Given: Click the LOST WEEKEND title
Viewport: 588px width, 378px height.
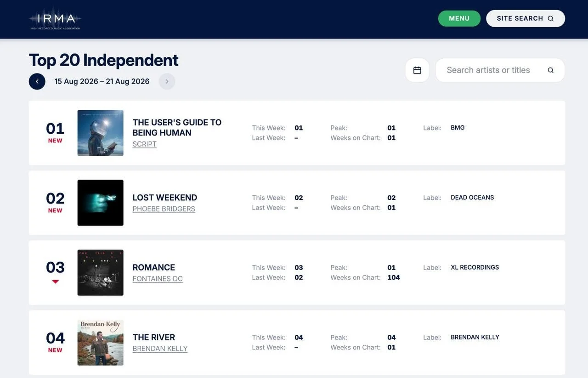Looking at the screenshot, I should (165, 197).
